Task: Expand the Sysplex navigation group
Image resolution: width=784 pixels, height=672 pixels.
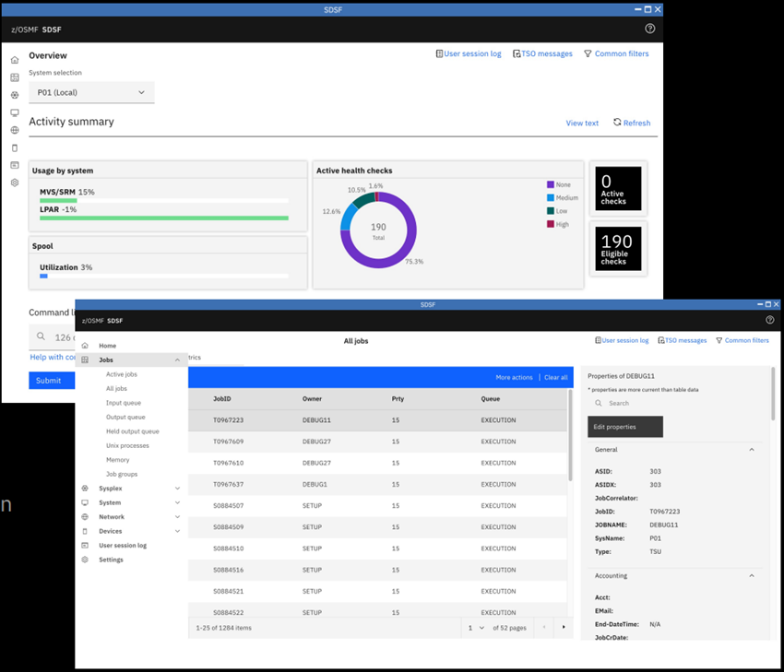Action: coord(177,489)
